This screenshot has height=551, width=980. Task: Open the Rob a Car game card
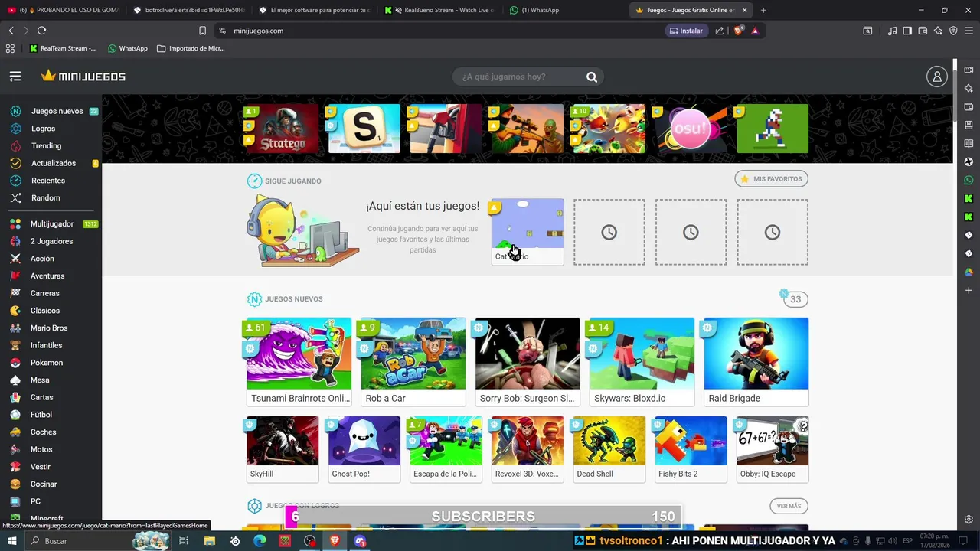413,361
